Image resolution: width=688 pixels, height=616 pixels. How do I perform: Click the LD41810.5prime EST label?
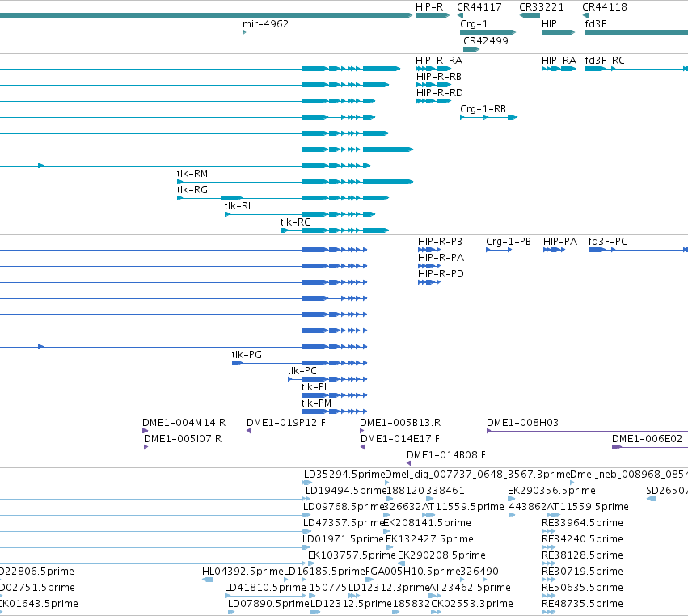pyautogui.click(x=265, y=589)
